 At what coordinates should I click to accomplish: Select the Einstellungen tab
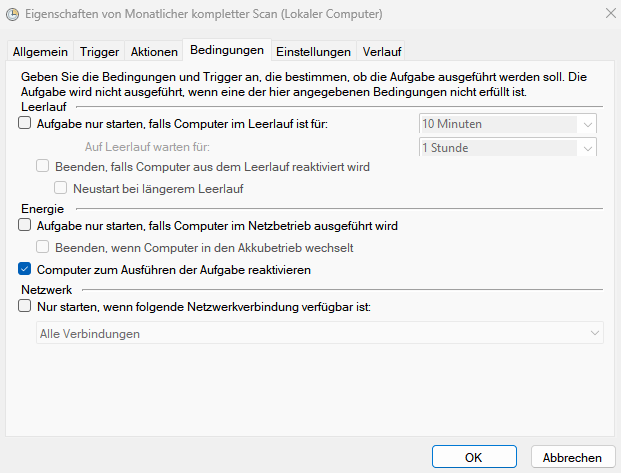click(x=313, y=51)
